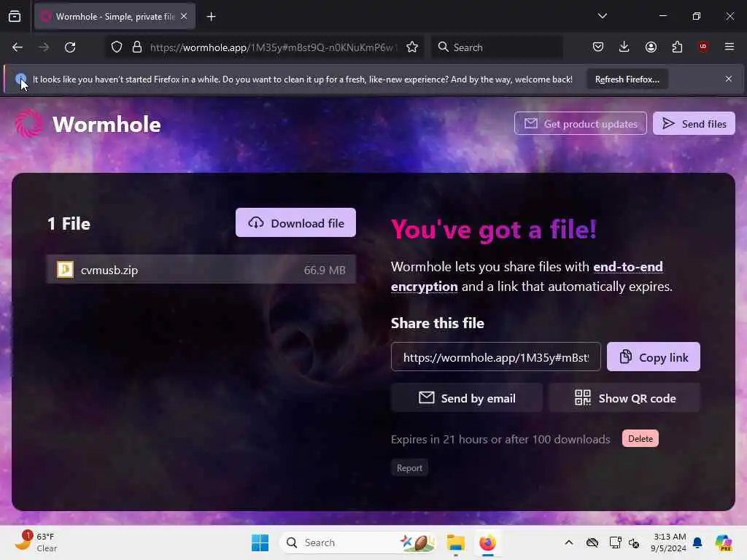The height and width of the screenshot is (560, 747).
Task: Open tracking protection shield icon
Action: point(117,47)
